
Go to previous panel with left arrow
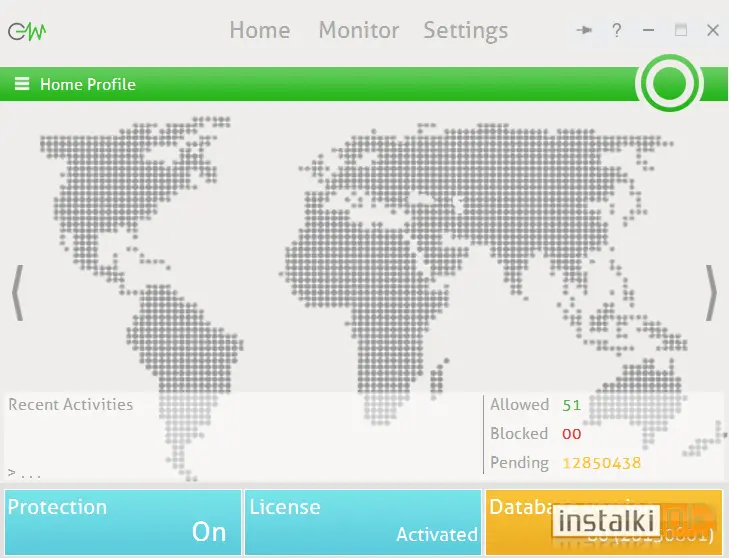click(x=18, y=293)
